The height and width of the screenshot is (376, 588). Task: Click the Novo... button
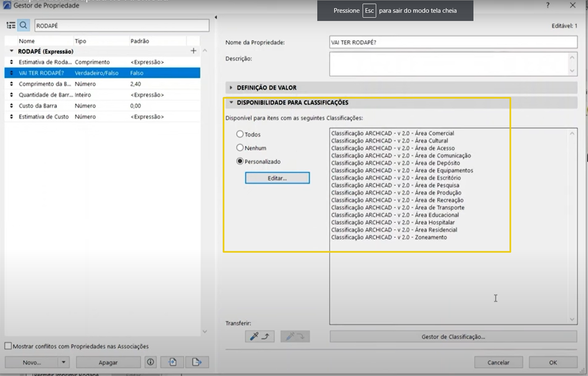32,362
